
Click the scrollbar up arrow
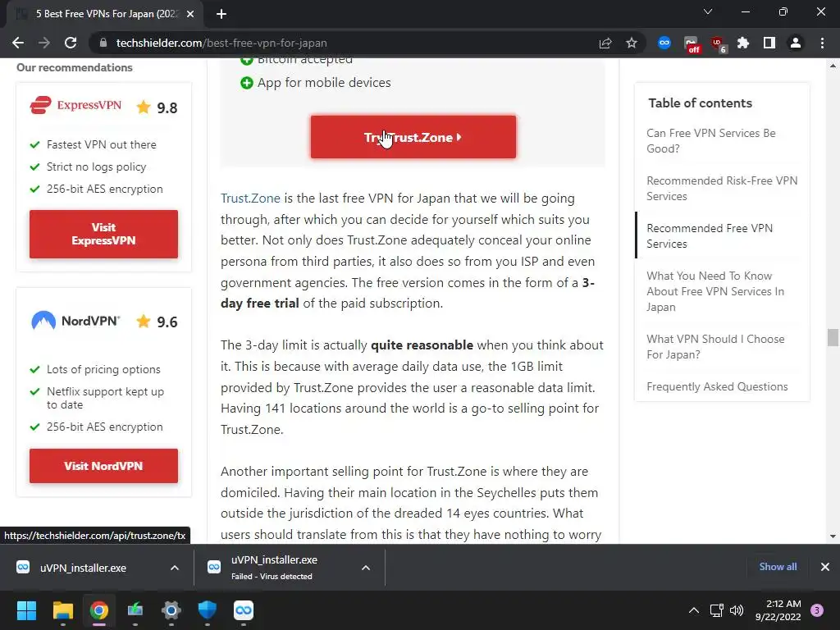(x=833, y=66)
